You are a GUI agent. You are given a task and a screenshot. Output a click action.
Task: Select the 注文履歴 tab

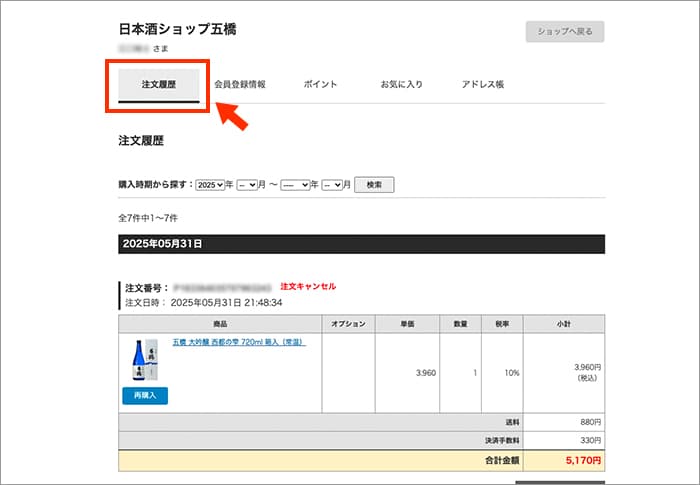pos(159,84)
